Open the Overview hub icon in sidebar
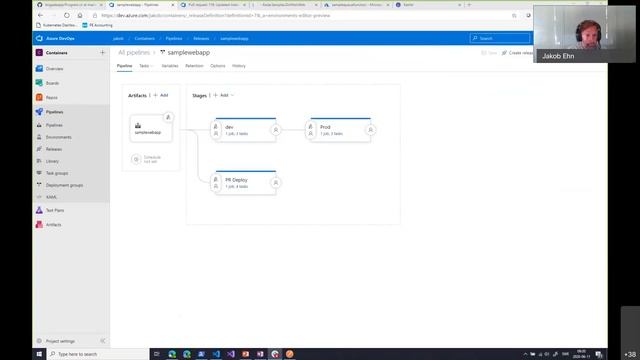Screen dimensions: 640x360 pos(39,69)
